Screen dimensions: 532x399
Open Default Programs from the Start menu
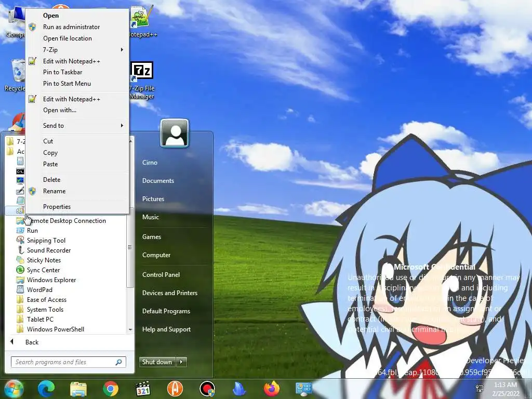pyautogui.click(x=166, y=311)
